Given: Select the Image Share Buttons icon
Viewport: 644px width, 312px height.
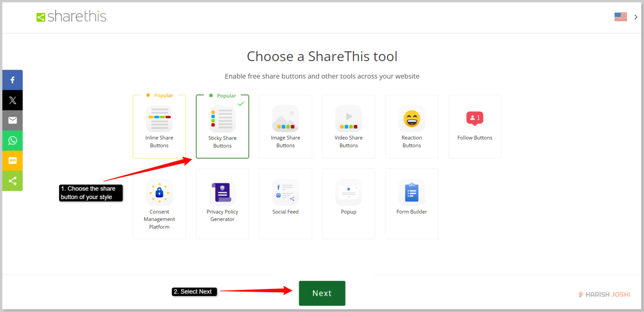Looking at the screenshot, I should 285,118.
